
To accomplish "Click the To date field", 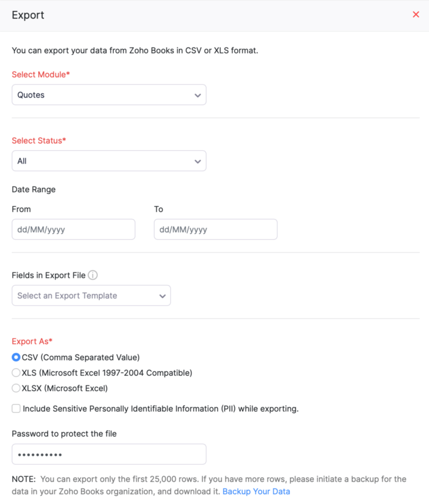I will (215, 229).
